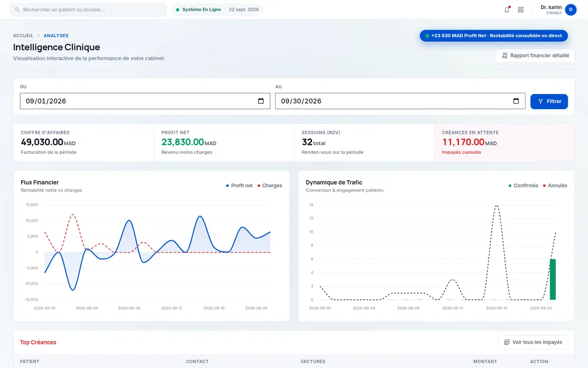Open the AU date calendar picker icon

(516, 101)
